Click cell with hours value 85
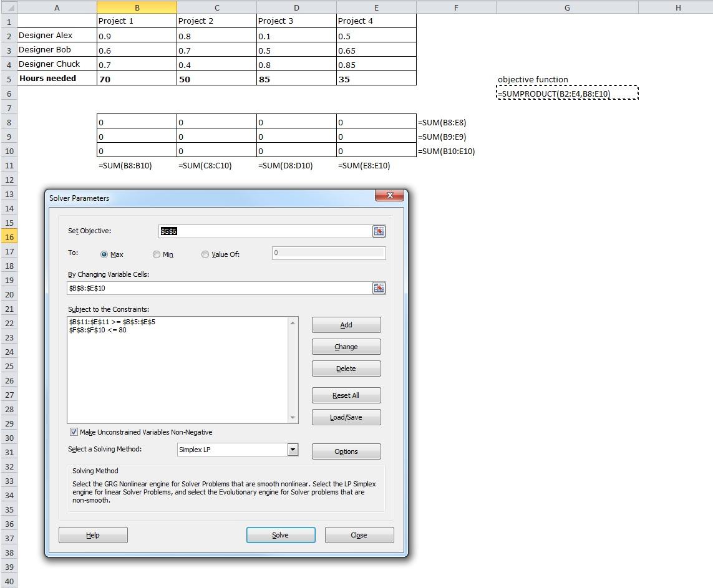Image resolution: width=713 pixels, height=588 pixels. (296, 79)
